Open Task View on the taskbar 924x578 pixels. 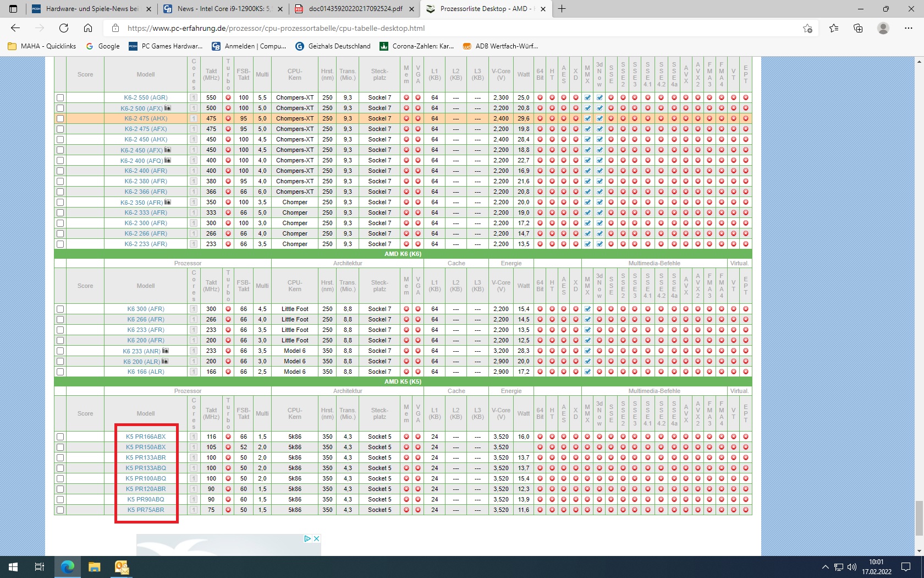pos(40,566)
